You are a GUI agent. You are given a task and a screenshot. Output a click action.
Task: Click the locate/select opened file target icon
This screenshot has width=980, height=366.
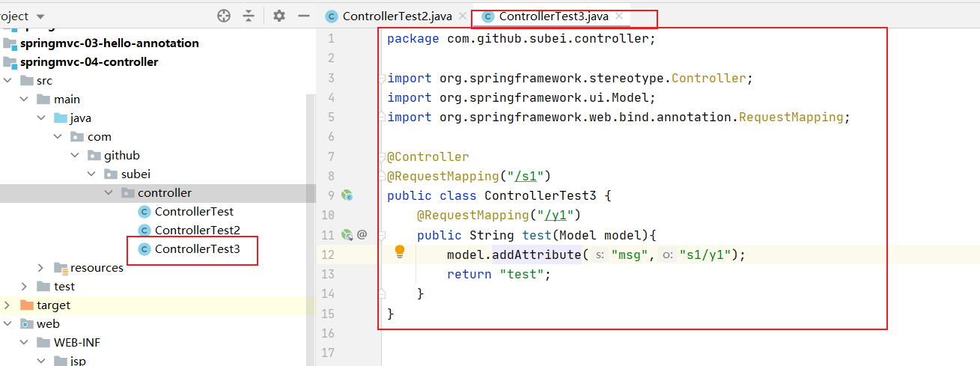pyautogui.click(x=224, y=16)
